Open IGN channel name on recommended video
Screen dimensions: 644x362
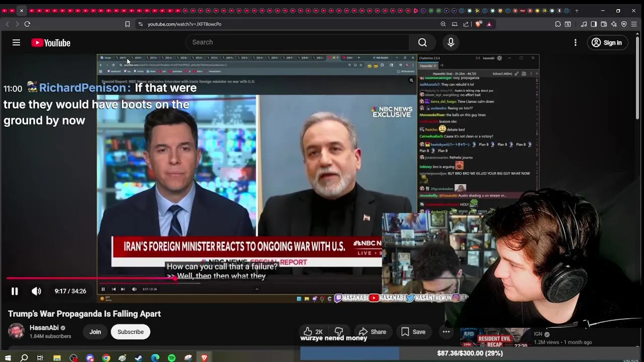(x=538, y=334)
